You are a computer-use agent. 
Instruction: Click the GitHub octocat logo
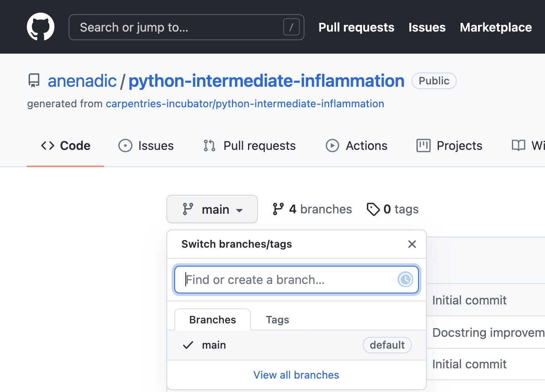41,26
